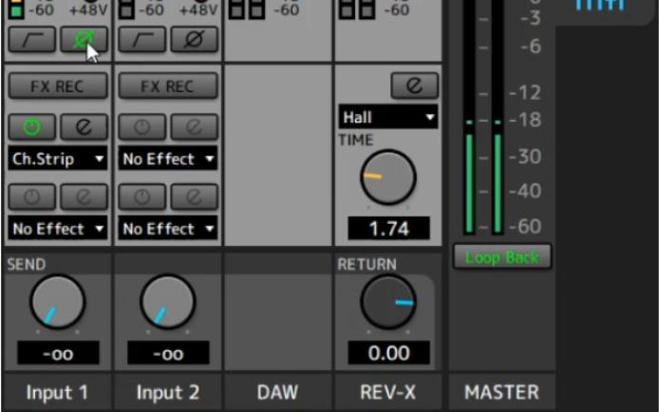The width and height of the screenshot is (659, 412).
Task: Open Input 1 Ch.Strip effect dropdown
Action: (58, 158)
